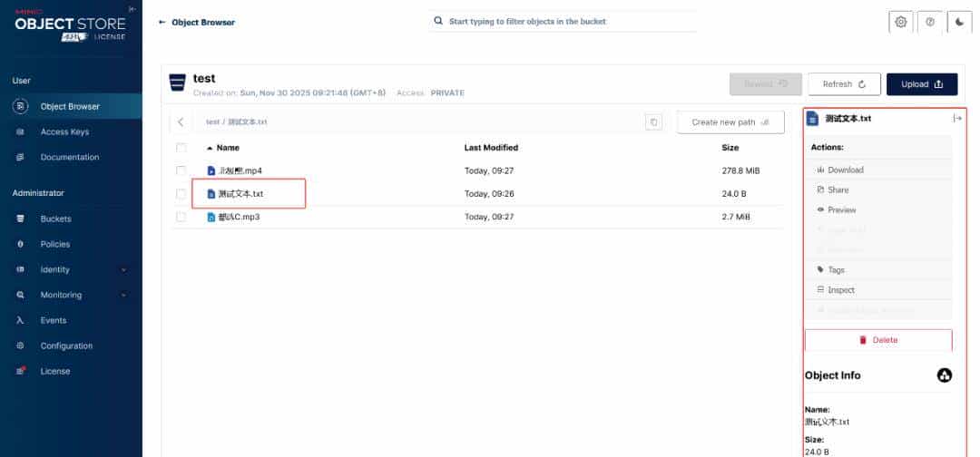Share the selected object

(878, 190)
